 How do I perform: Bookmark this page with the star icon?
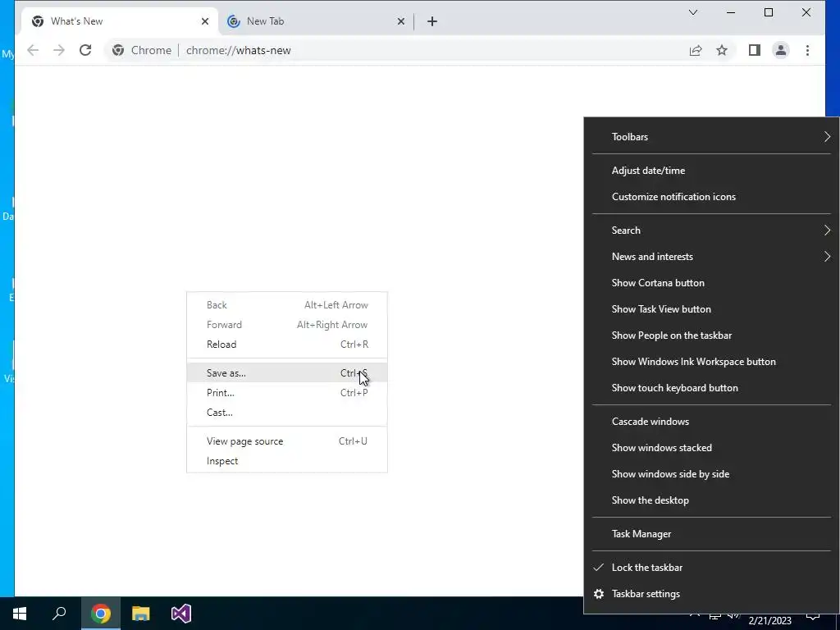point(722,50)
